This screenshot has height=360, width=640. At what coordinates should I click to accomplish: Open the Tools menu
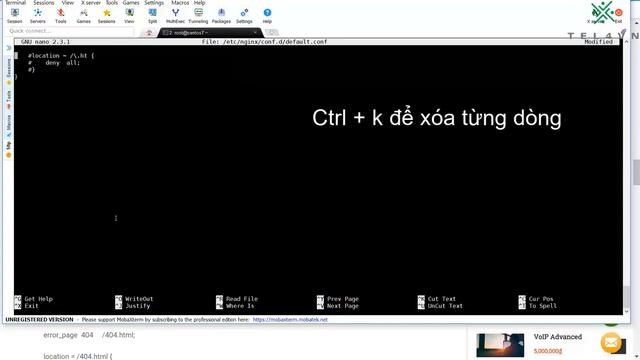click(x=112, y=2)
